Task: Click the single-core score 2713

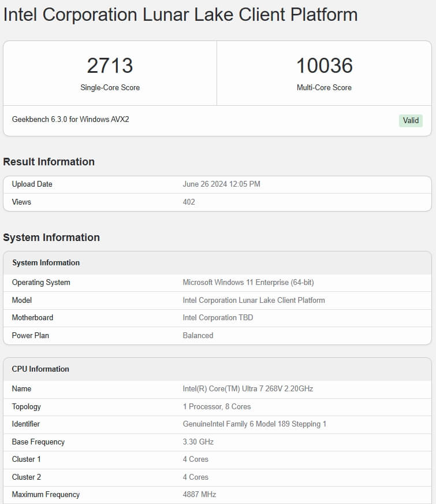Action: [x=110, y=65]
